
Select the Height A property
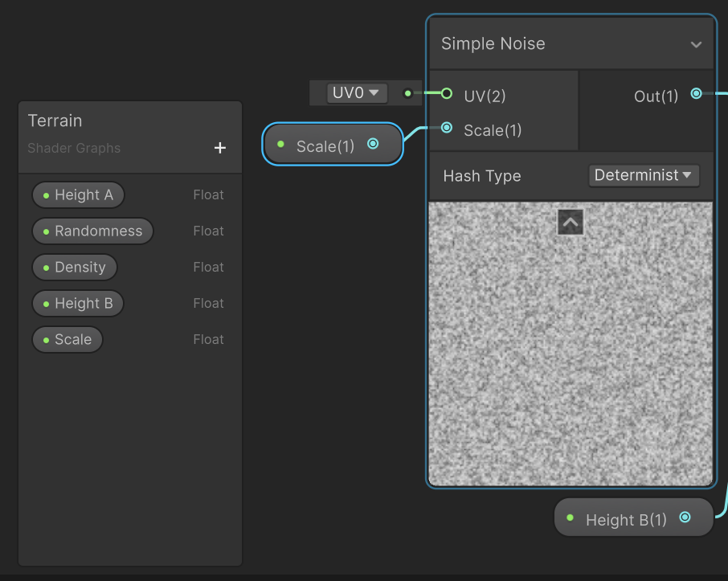pyautogui.click(x=78, y=195)
